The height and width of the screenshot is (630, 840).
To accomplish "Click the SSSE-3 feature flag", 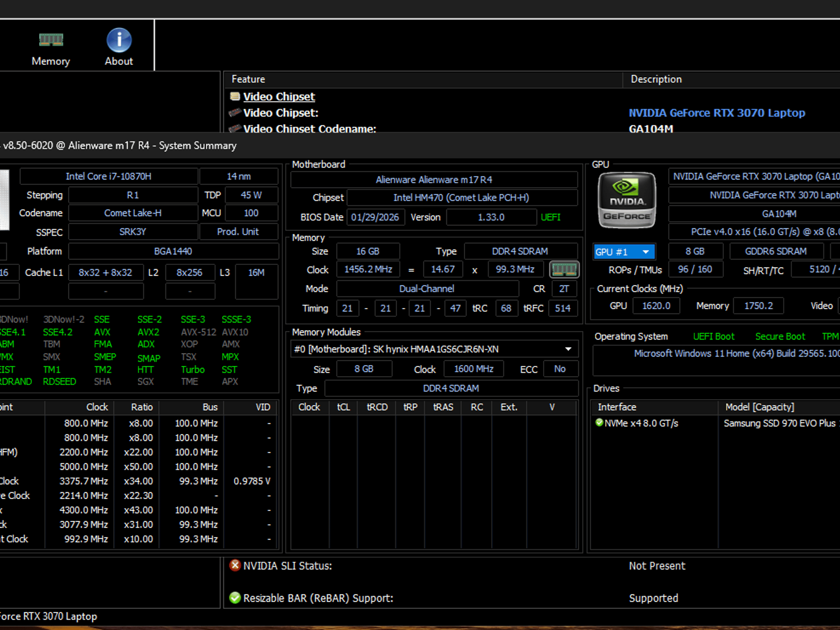I will pos(236,320).
